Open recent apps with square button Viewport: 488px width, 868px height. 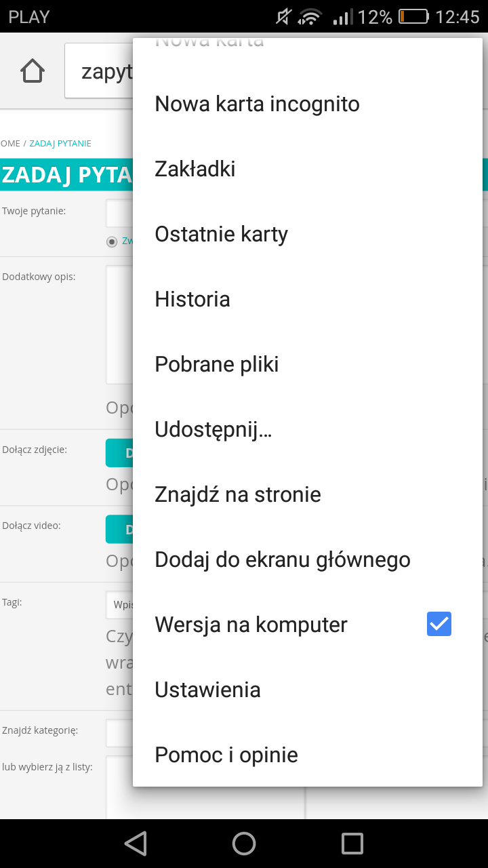tap(352, 844)
